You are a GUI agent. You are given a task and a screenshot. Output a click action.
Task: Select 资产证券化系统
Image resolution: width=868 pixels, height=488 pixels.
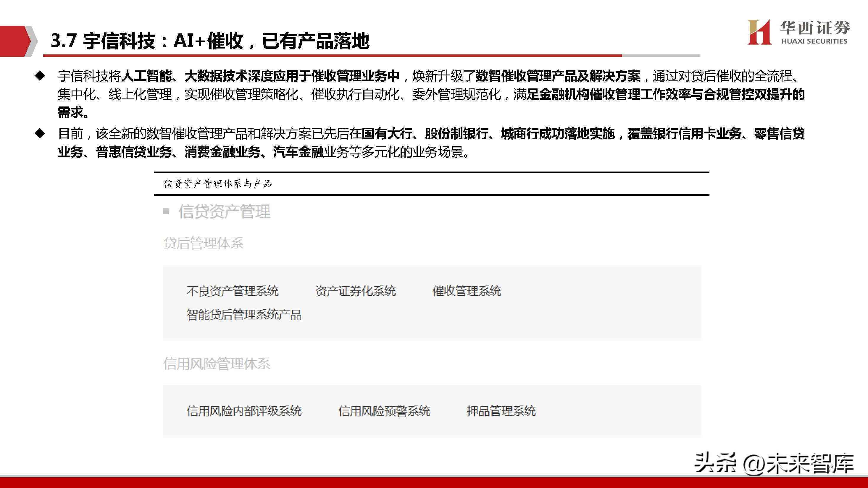356,291
